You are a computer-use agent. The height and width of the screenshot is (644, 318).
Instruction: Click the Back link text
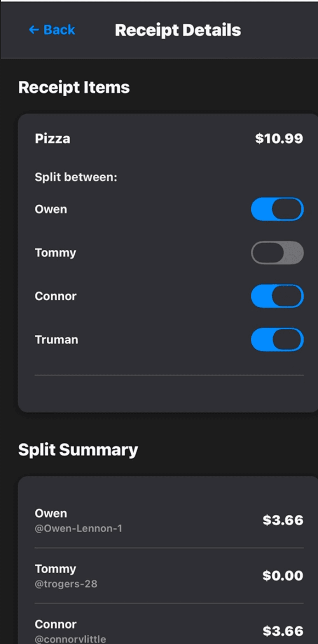(x=59, y=30)
